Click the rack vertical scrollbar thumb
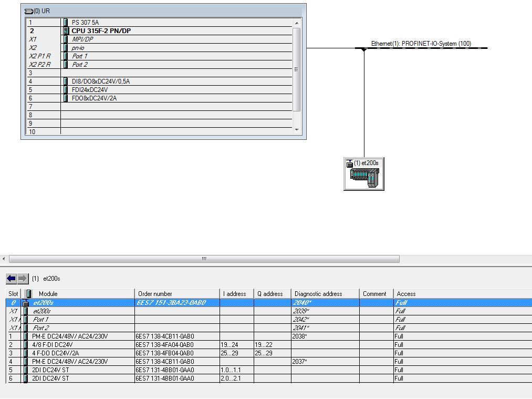Screen dimensions: 532x399 [297, 69]
